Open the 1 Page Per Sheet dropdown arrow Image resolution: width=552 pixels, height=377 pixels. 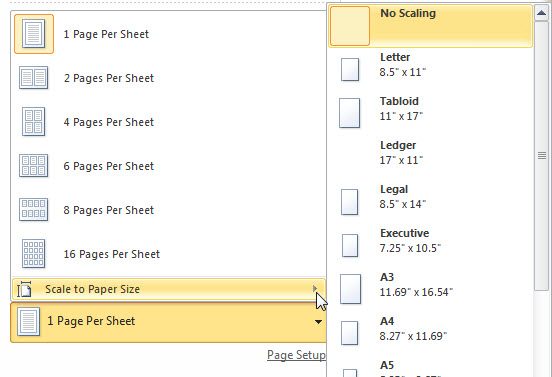(x=318, y=321)
